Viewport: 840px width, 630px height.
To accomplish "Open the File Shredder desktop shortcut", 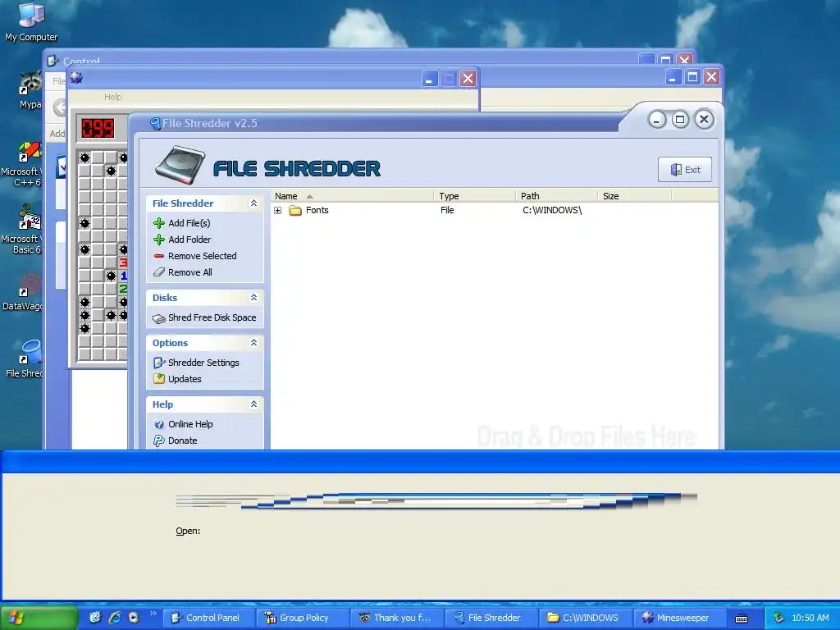I will coord(25,359).
